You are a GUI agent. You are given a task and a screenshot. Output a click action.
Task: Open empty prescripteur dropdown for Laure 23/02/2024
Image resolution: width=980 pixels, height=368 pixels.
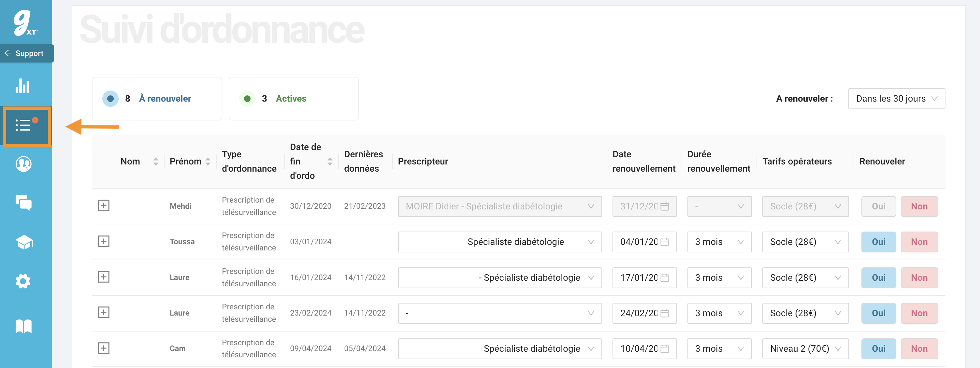(x=500, y=313)
